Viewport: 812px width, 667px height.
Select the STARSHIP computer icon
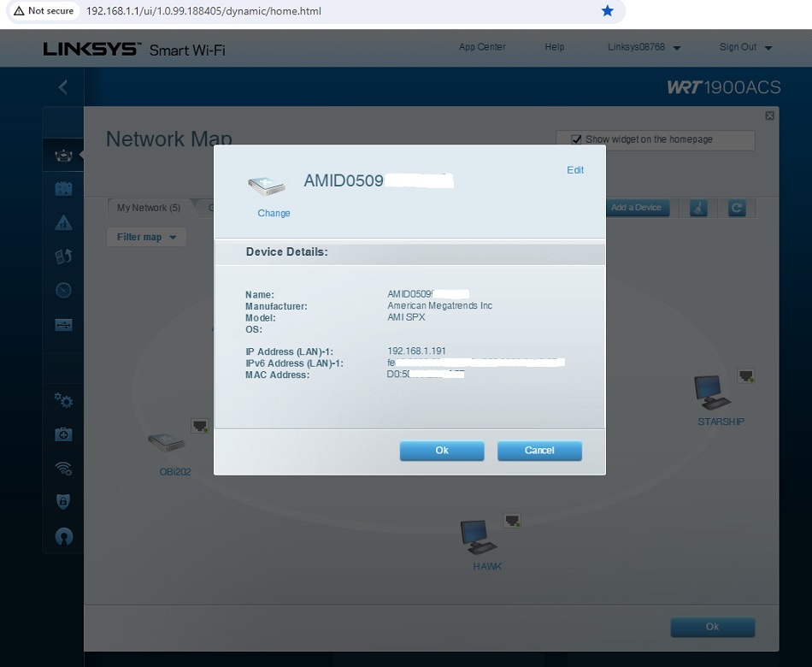click(712, 393)
